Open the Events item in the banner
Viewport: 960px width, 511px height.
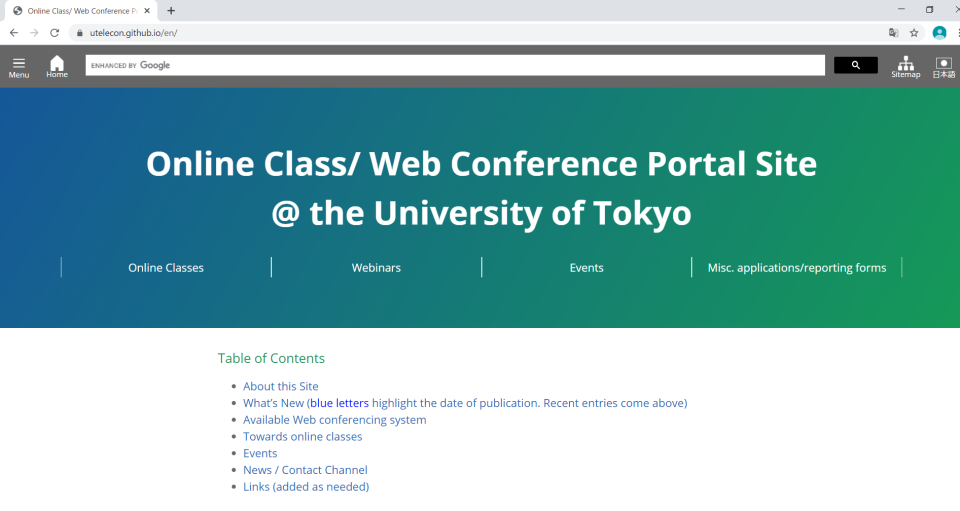587,267
